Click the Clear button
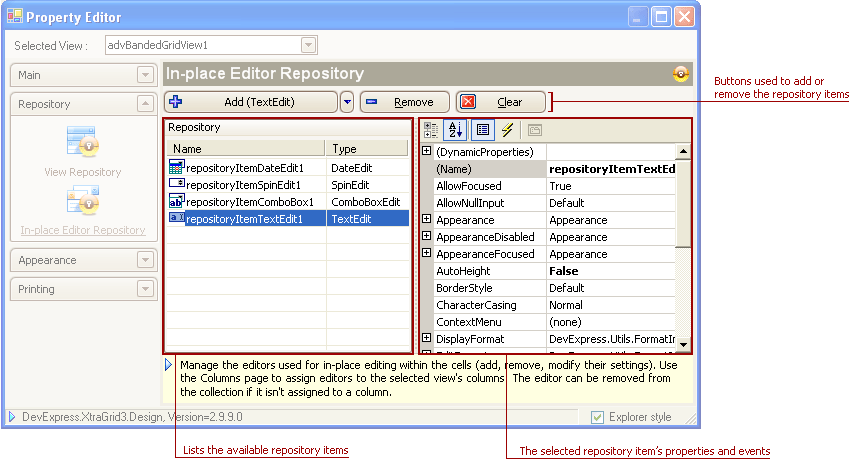855x462 pixels. click(x=501, y=102)
